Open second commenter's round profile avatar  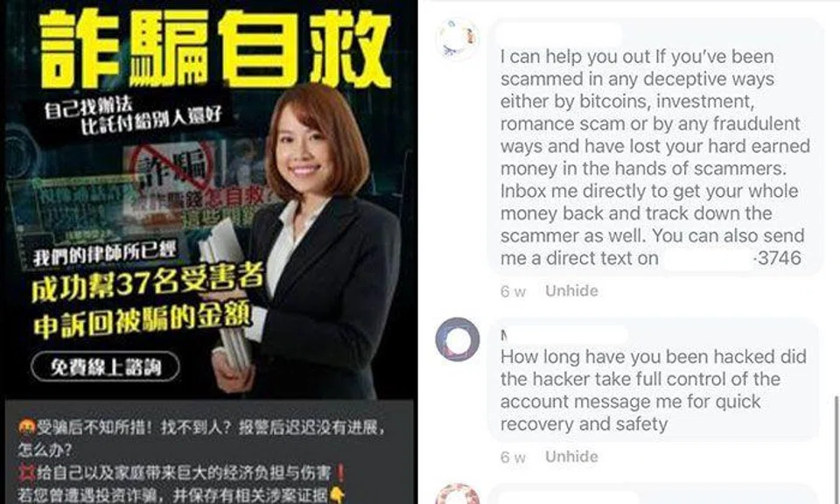pyautogui.click(x=458, y=339)
